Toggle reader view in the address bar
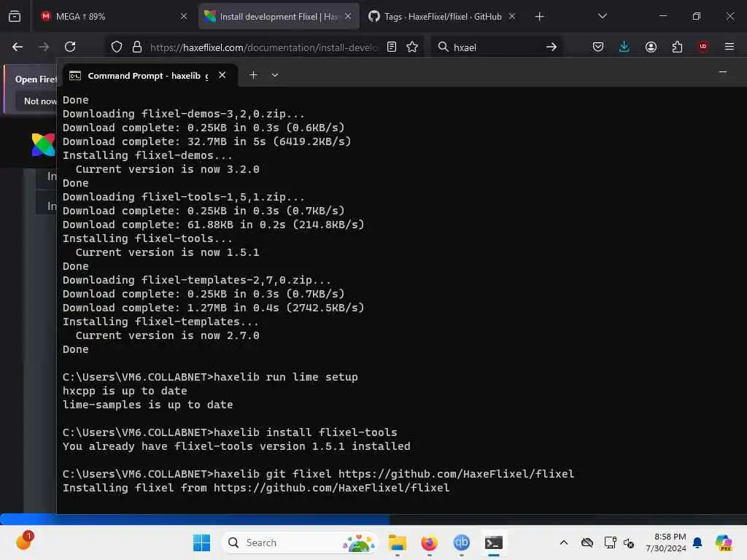Image resolution: width=747 pixels, height=560 pixels. pyautogui.click(x=392, y=47)
